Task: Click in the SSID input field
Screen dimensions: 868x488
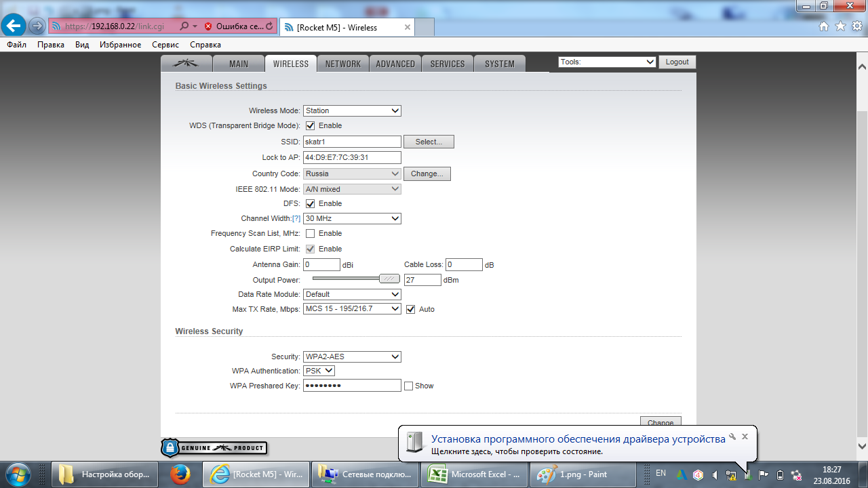Action: pyautogui.click(x=352, y=142)
